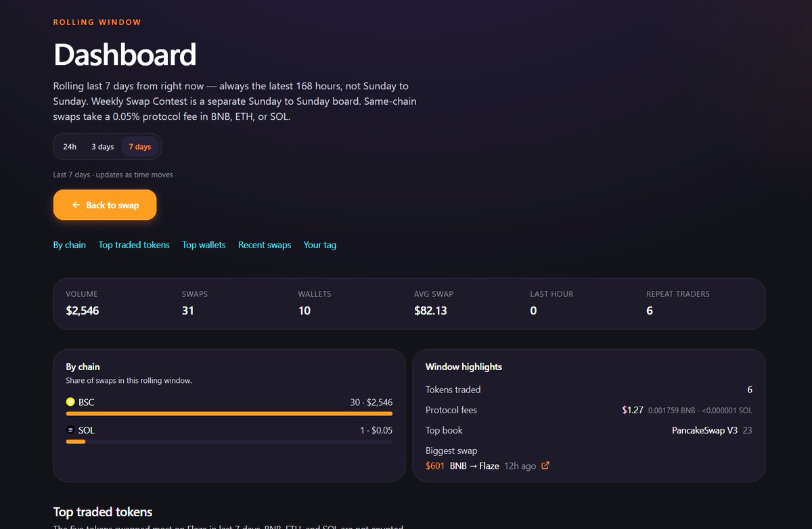
Task: Click the $1.27 protocol fees value
Action: click(x=633, y=410)
